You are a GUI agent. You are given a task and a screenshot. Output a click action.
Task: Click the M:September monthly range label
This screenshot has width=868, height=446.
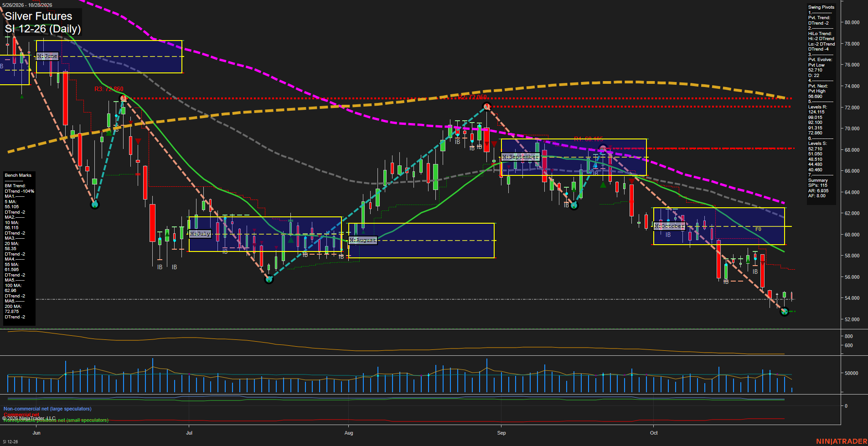tap(520, 157)
